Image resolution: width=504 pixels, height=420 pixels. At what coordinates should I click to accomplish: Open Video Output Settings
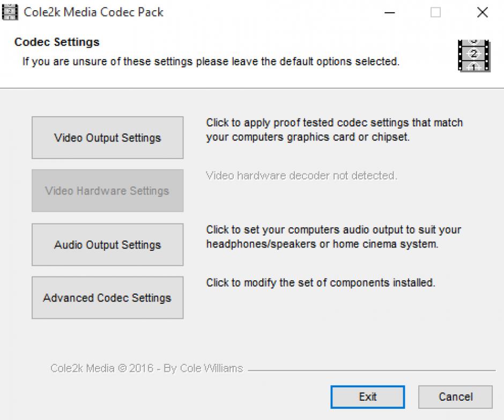(x=107, y=138)
